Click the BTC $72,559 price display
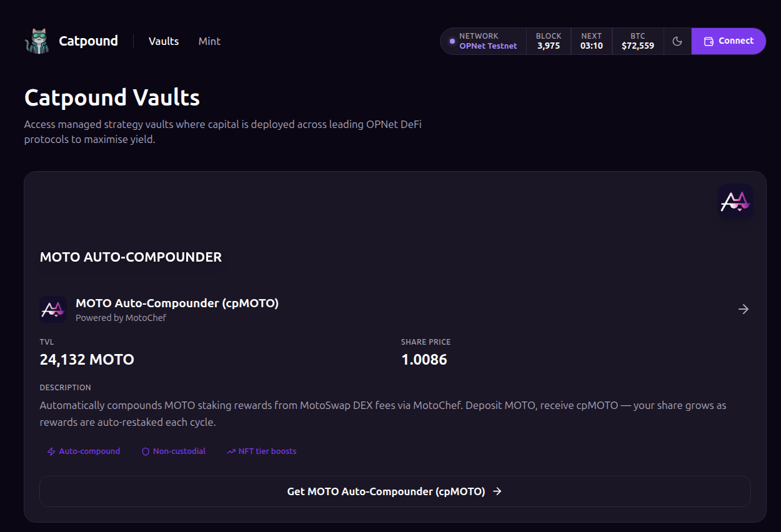This screenshot has width=781, height=532. point(637,41)
